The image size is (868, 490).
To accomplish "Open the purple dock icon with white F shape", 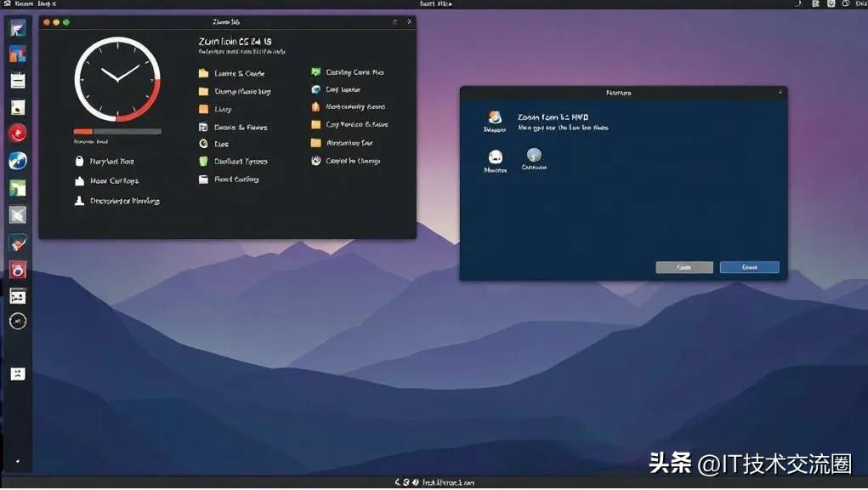I will click(18, 28).
